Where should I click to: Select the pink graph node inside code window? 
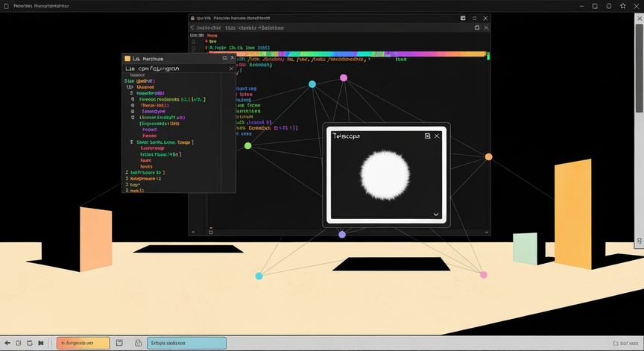(344, 78)
